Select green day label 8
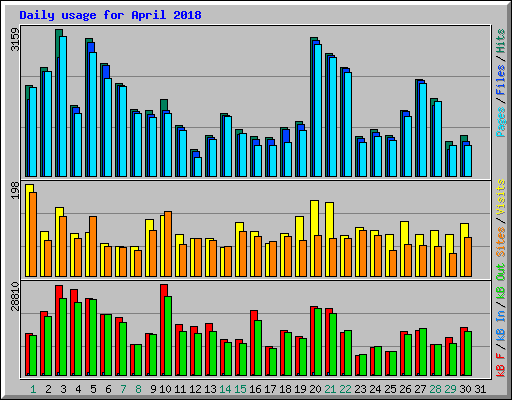Viewport: 512px width, 400px height. (x=138, y=389)
